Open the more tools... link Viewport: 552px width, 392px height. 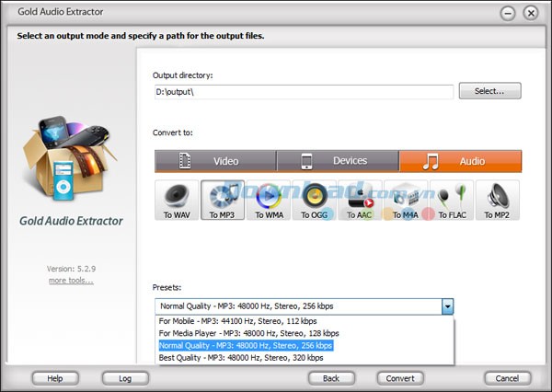coord(71,280)
